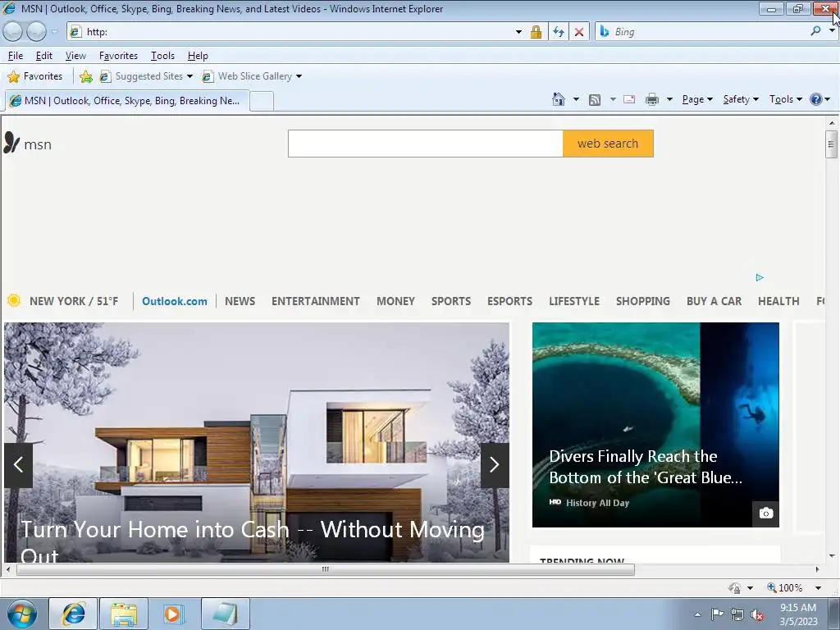
Task: Click the AdChoices triangle icon
Action: (x=759, y=277)
